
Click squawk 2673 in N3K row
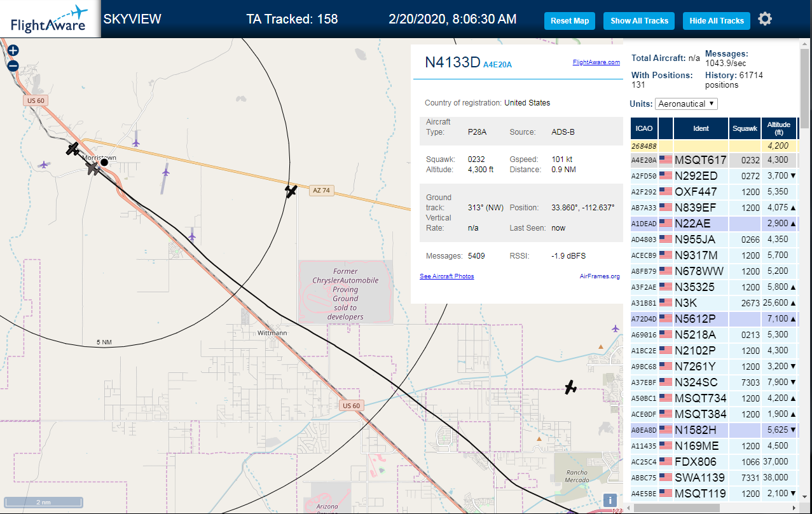[x=750, y=303]
